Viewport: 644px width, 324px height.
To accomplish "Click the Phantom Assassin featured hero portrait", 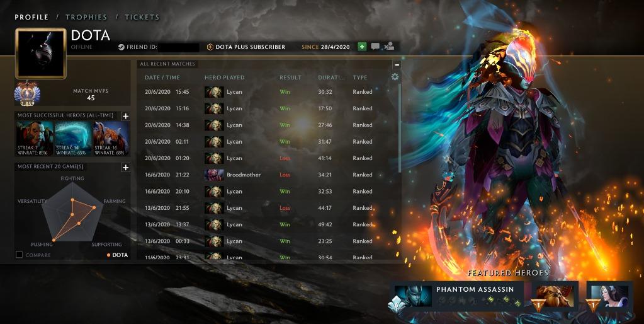I will 413,296.
